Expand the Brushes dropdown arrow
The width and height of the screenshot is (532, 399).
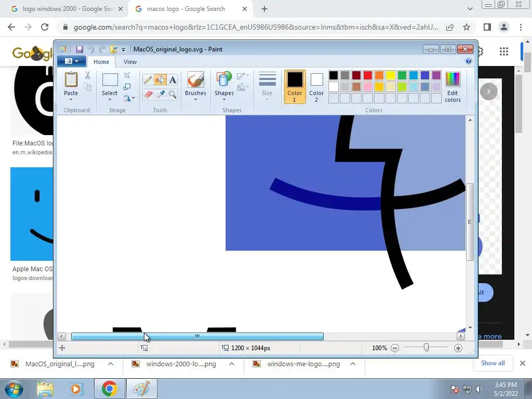click(195, 100)
